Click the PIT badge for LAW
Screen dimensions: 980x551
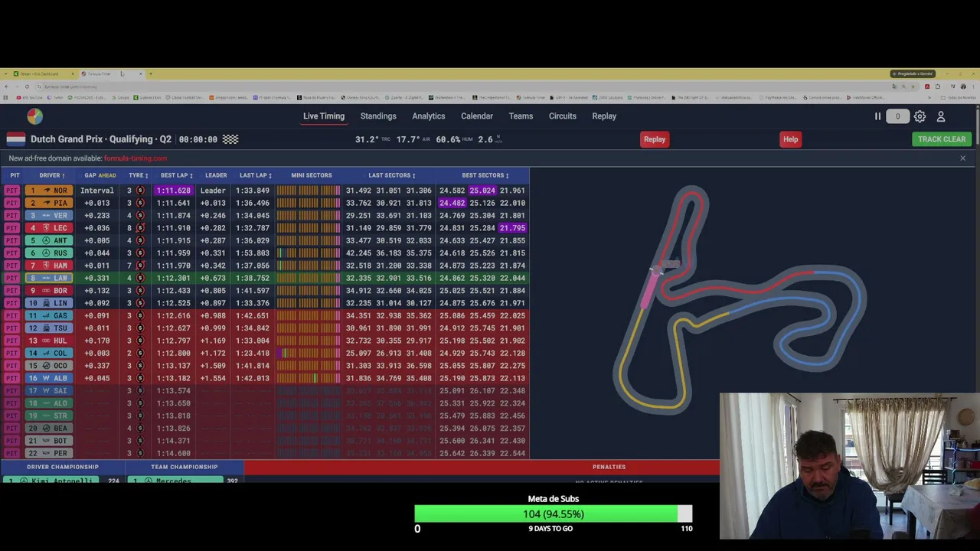tap(12, 279)
